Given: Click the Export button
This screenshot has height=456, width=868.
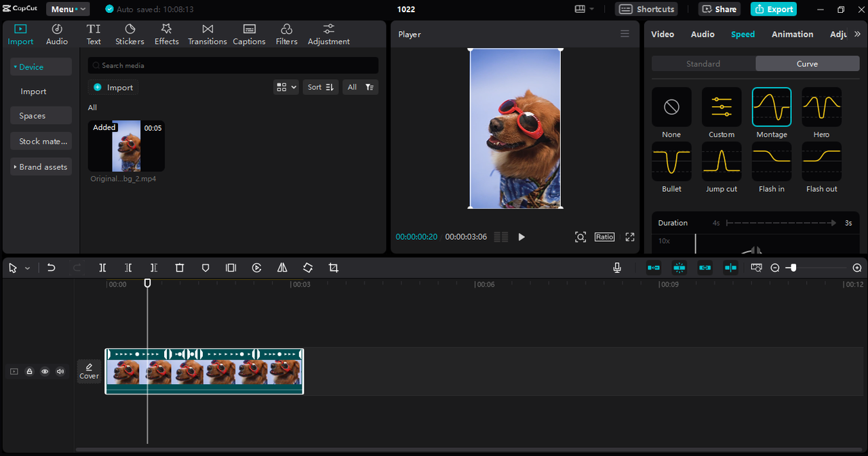Looking at the screenshot, I should 774,9.
